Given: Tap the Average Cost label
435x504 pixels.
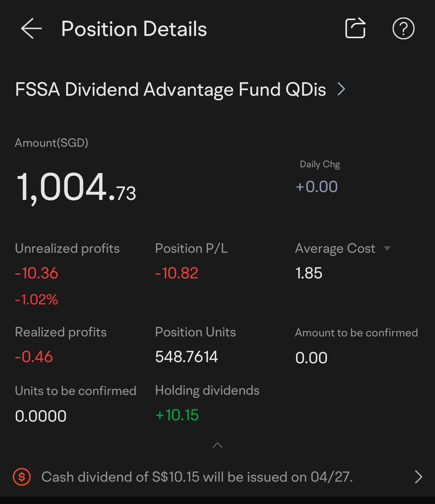Looking at the screenshot, I should pos(335,249).
